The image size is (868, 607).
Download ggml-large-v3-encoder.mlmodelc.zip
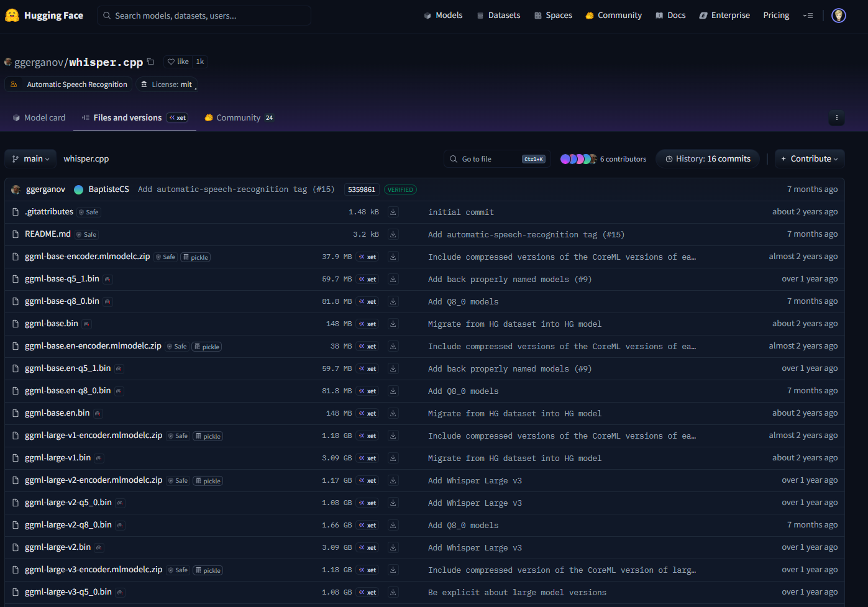393,570
